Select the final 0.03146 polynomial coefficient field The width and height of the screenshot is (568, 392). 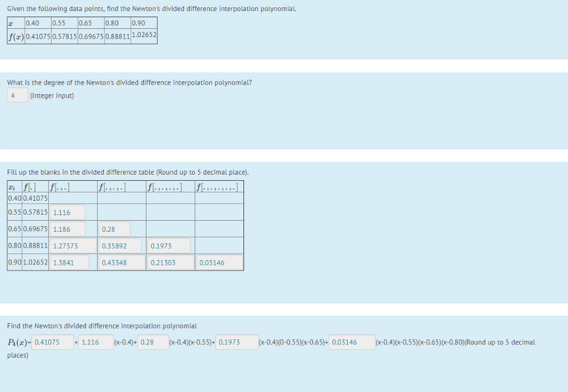pos(352,342)
